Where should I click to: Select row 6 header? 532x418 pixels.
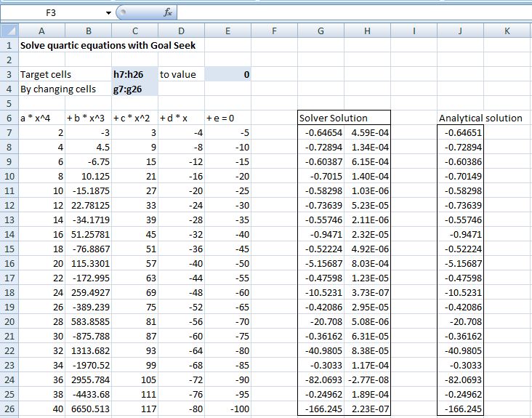[8, 118]
